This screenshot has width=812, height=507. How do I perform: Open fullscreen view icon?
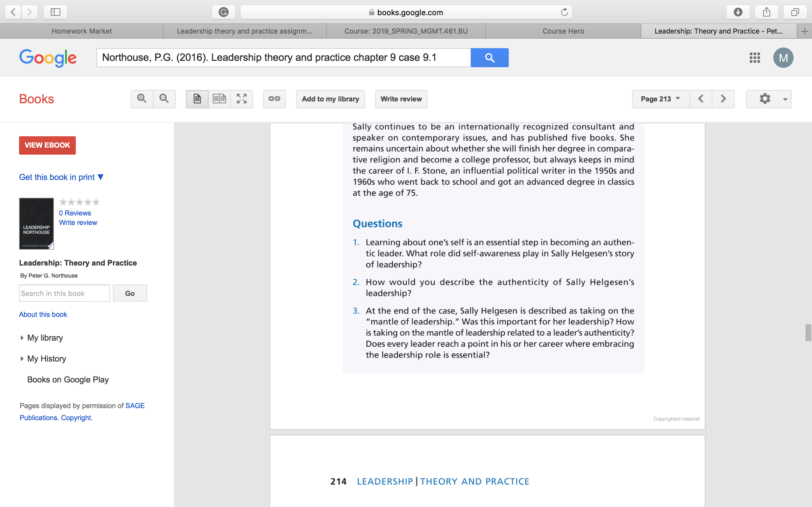click(x=242, y=99)
